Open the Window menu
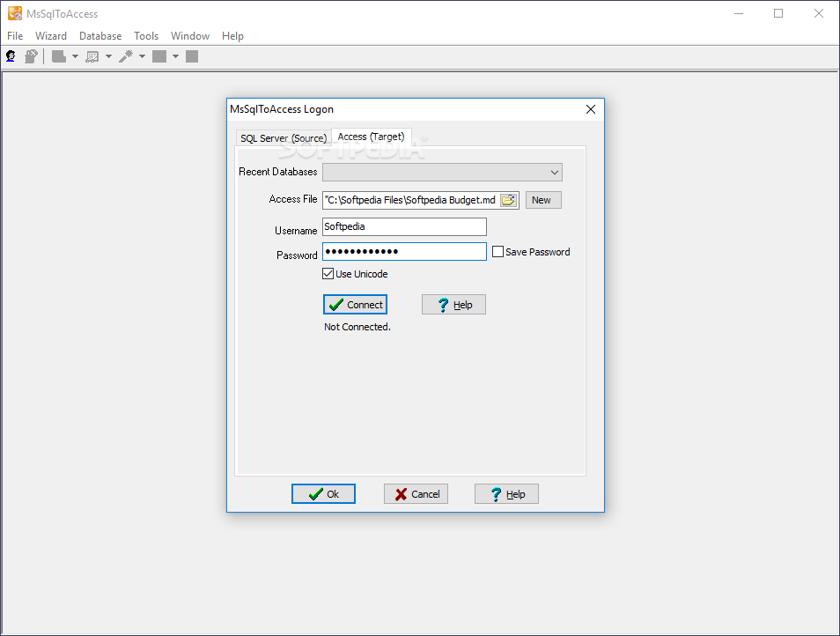The width and height of the screenshot is (840, 636). pyautogui.click(x=189, y=36)
